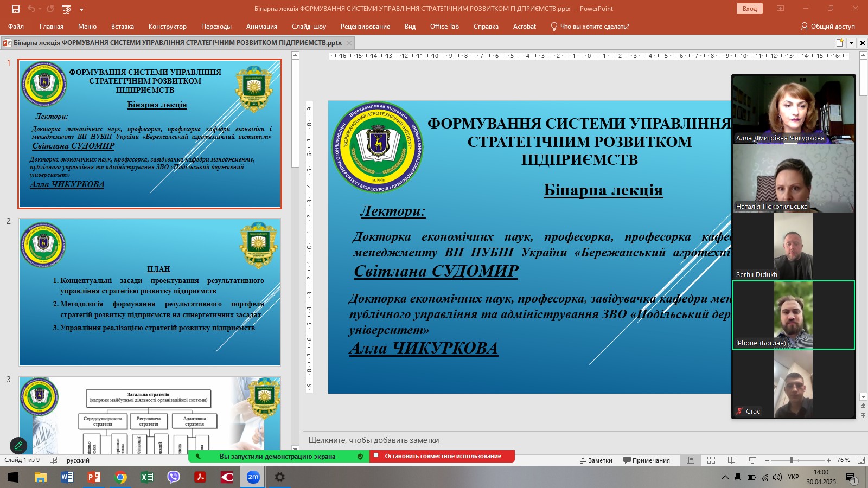Click Остановить совместное использование button

point(442,456)
